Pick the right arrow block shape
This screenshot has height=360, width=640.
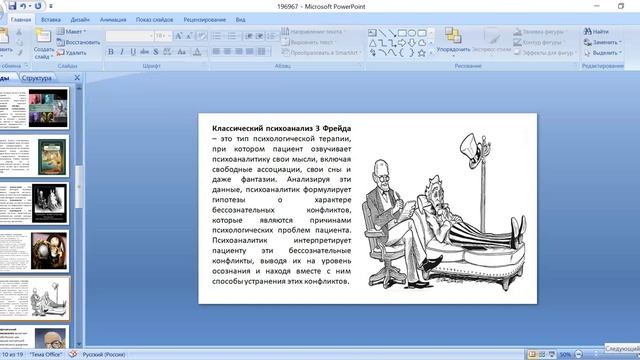pos(402,43)
